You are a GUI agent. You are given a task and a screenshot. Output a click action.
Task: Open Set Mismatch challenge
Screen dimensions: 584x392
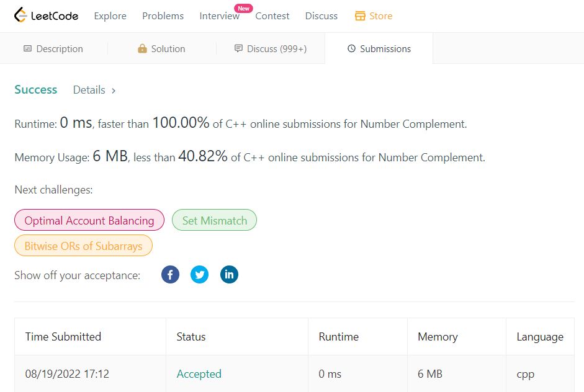click(214, 220)
